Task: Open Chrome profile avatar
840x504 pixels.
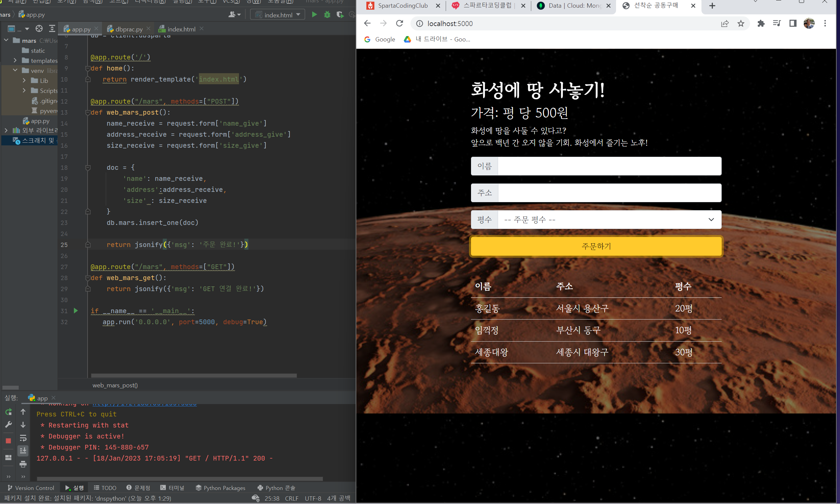Action: coord(809,23)
